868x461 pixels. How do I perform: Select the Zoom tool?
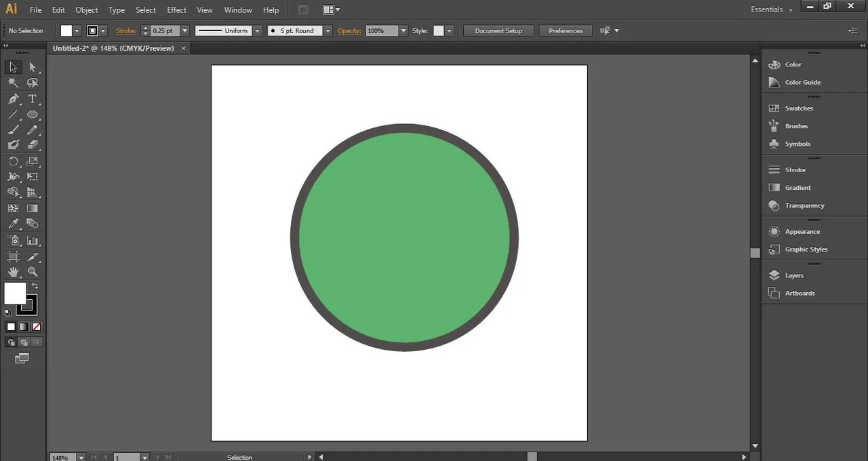tap(33, 272)
